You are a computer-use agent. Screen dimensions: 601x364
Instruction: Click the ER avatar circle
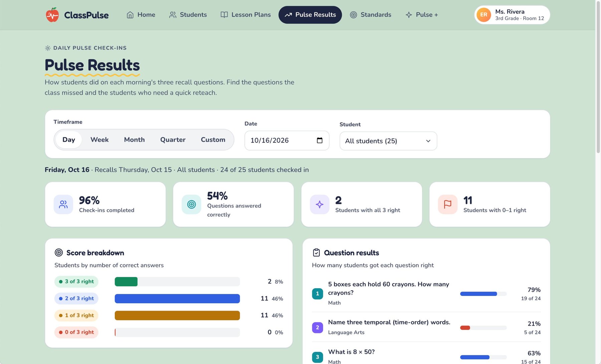point(483,15)
